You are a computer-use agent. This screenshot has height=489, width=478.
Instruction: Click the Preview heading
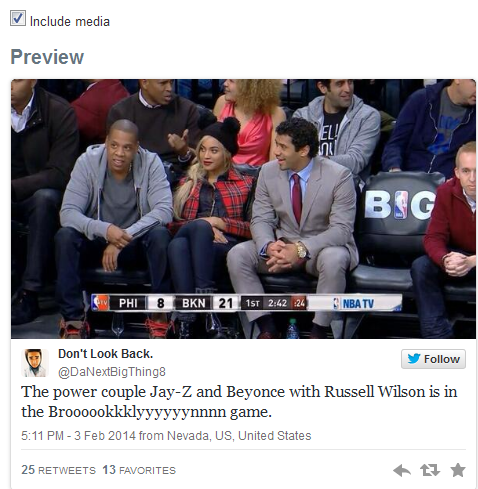pyautogui.click(x=47, y=57)
